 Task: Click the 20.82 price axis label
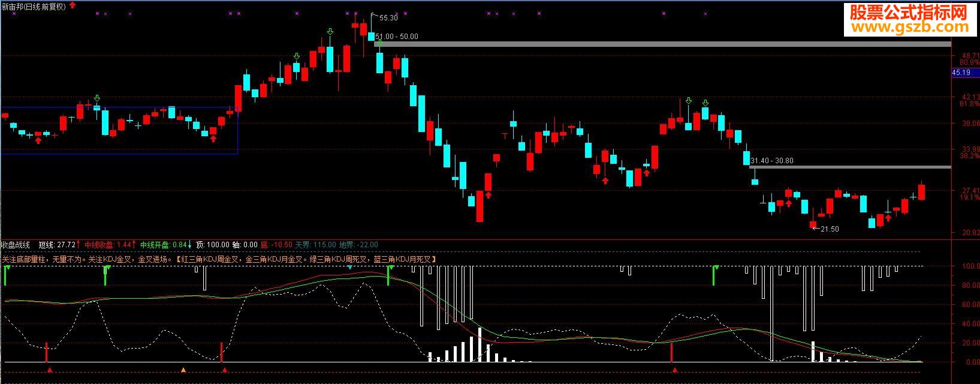pyautogui.click(x=970, y=233)
